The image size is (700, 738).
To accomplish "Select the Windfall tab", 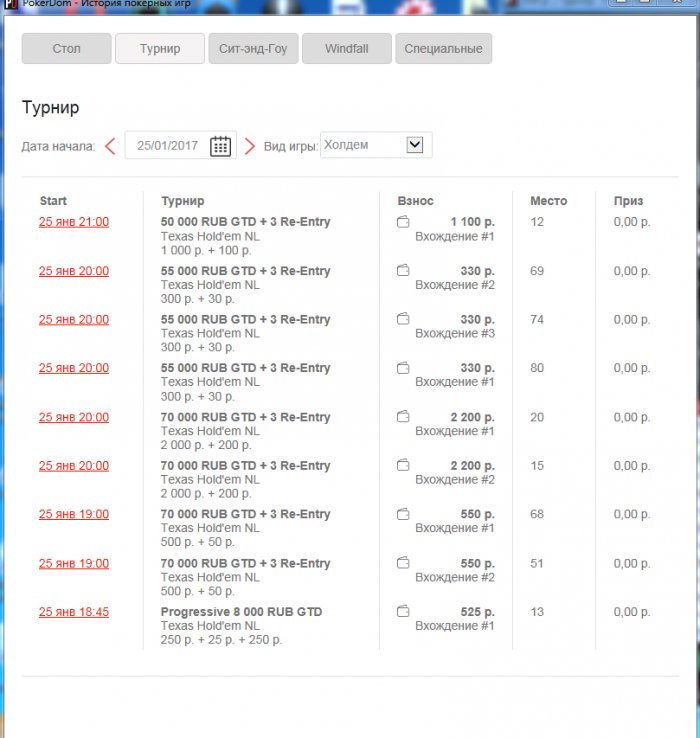I will click(x=347, y=48).
